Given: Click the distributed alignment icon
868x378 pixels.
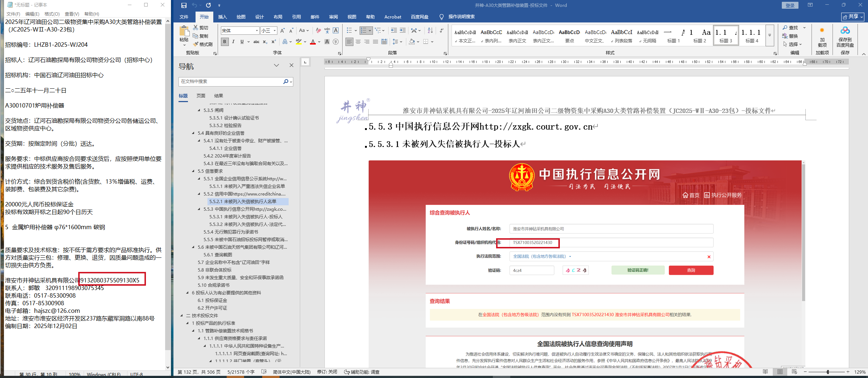Looking at the screenshot, I should tap(384, 42).
